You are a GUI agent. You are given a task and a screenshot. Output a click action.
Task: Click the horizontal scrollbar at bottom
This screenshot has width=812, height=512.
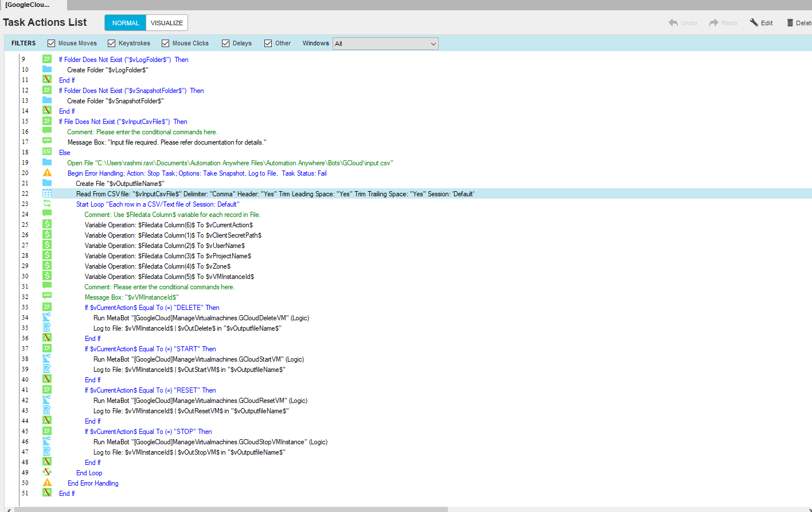coord(229,509)
